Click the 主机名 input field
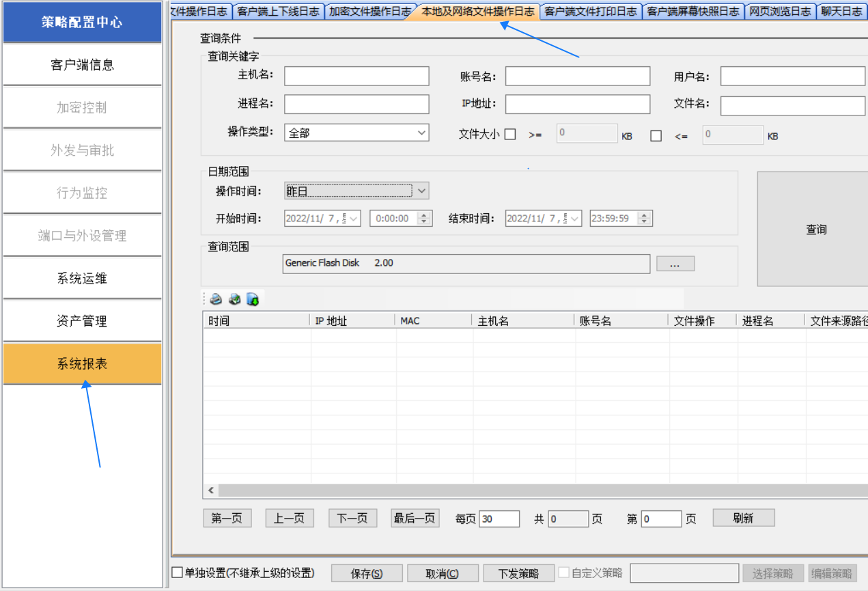 click(356, 77)
